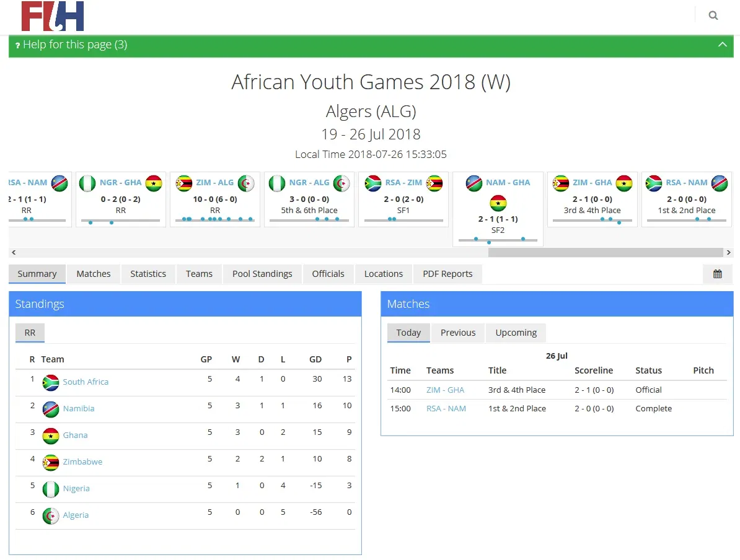
Task: Click South Africa flag in standings
Action: point(51,382)
